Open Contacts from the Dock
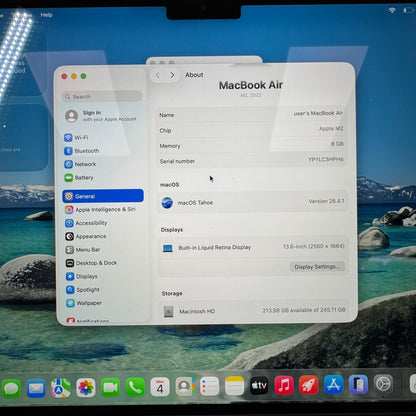The height and width of the screenshot is (416, 416). click(x=185, y=386)
